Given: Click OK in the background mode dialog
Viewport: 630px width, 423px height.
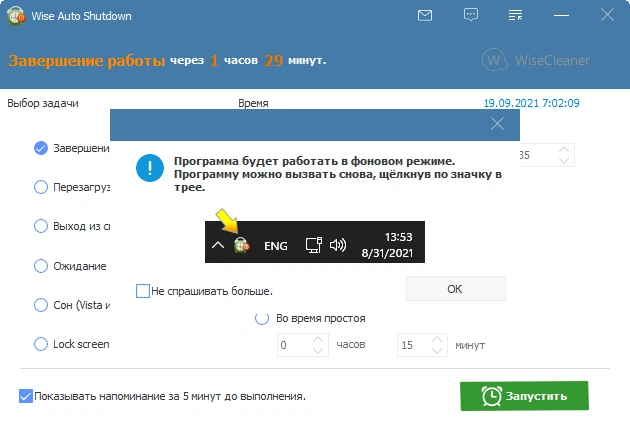Looking at the screenshot, I should 456,288.
